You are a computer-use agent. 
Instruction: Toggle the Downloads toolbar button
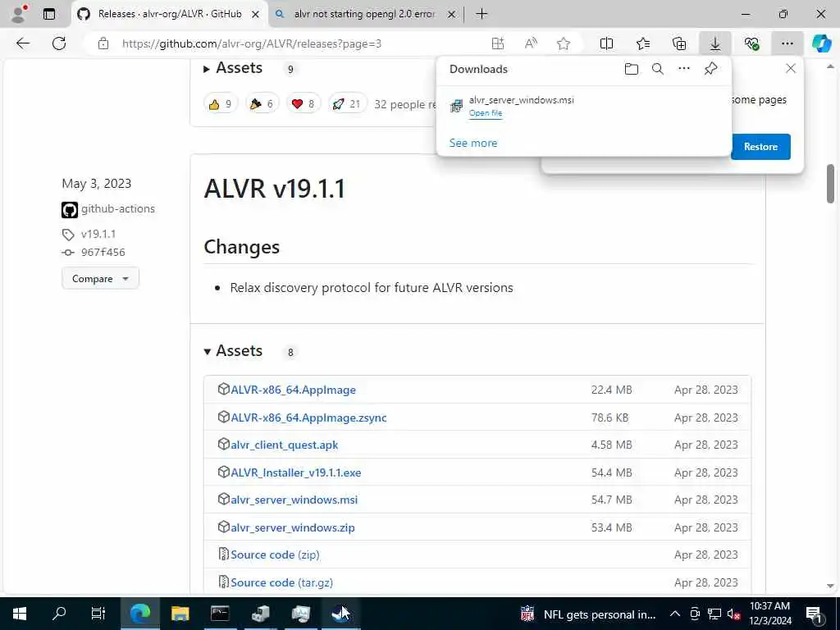pyautogui.click(x=715, y=44)
